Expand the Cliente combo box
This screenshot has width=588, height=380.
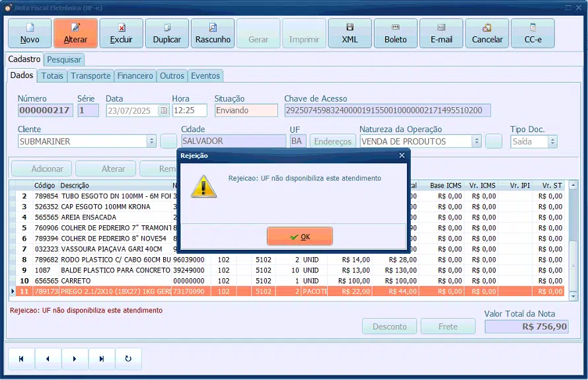(151, 141)
